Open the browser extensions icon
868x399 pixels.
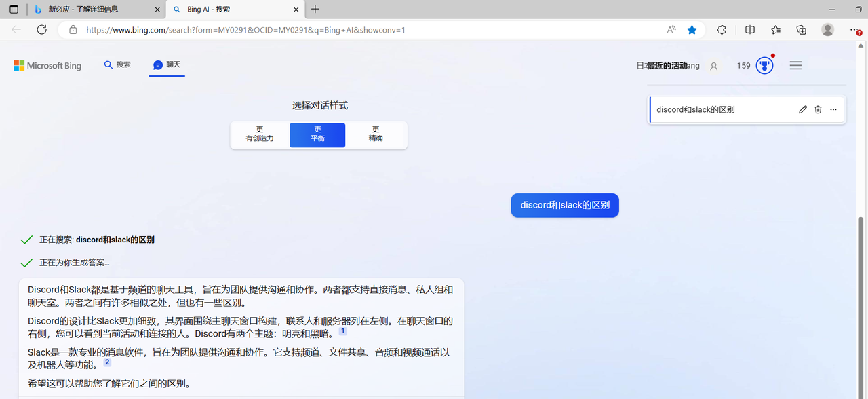pyautogui.click(x=722, y=30)
